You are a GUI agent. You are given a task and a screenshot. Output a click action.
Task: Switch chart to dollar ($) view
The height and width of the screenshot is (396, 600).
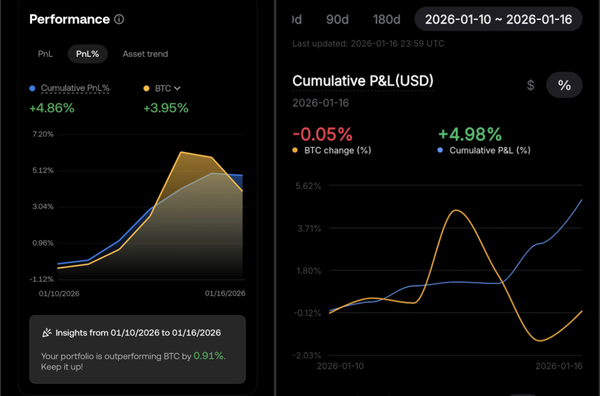(x=530, y=85)
